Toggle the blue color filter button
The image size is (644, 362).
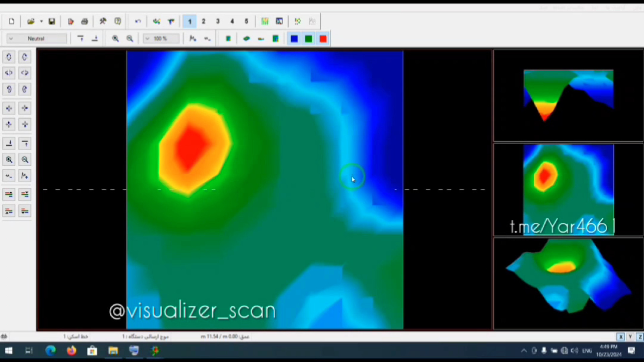click(294, 39)
